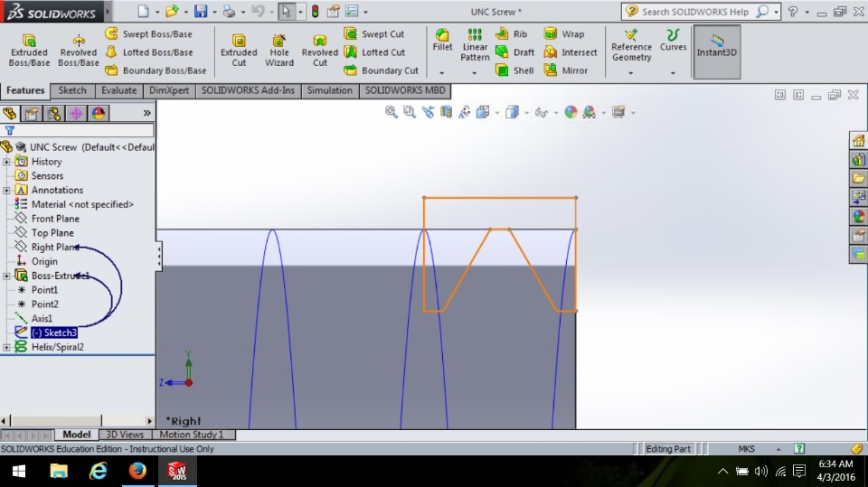The width and height of the screenshot is (868, 487).
Task: Apply the Fillet feature
Action: [x=442, y=40]
